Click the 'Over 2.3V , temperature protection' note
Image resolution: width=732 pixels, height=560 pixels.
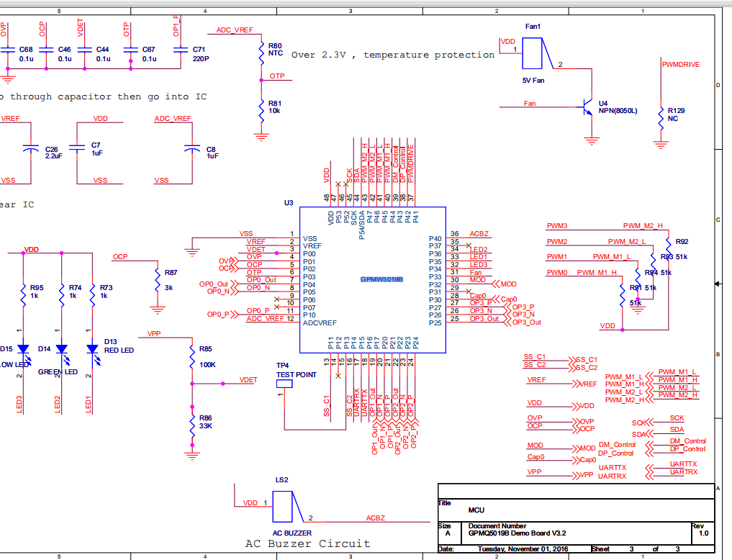pyautogui.click(x=392, y=55)
